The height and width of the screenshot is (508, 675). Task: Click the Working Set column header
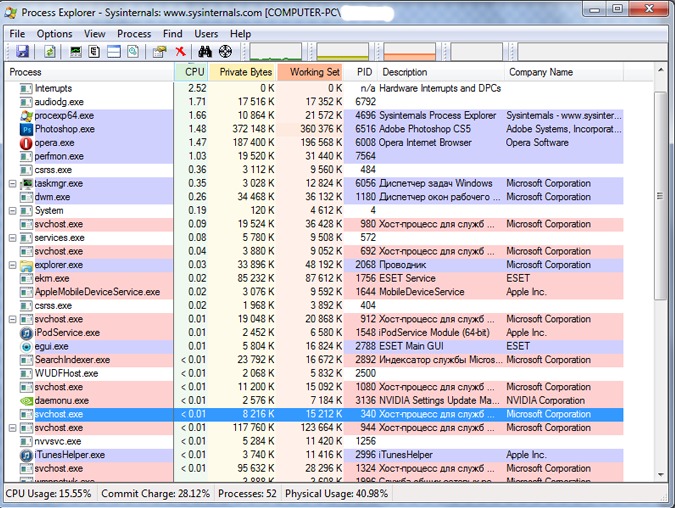(x=314, y=72)
